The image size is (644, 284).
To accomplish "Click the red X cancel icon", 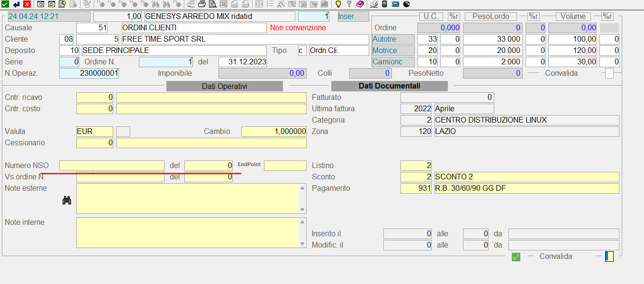I will [27, 4].
